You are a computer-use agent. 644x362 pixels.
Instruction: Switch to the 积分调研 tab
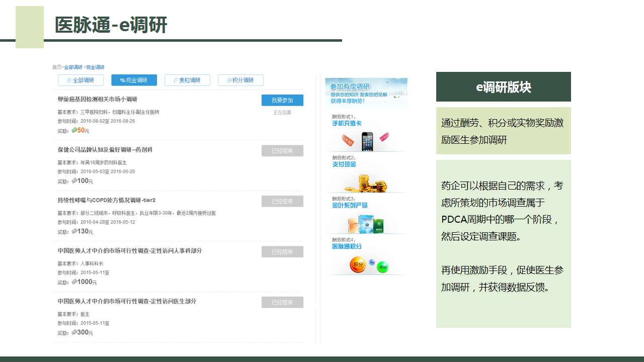tap(240, 80)
